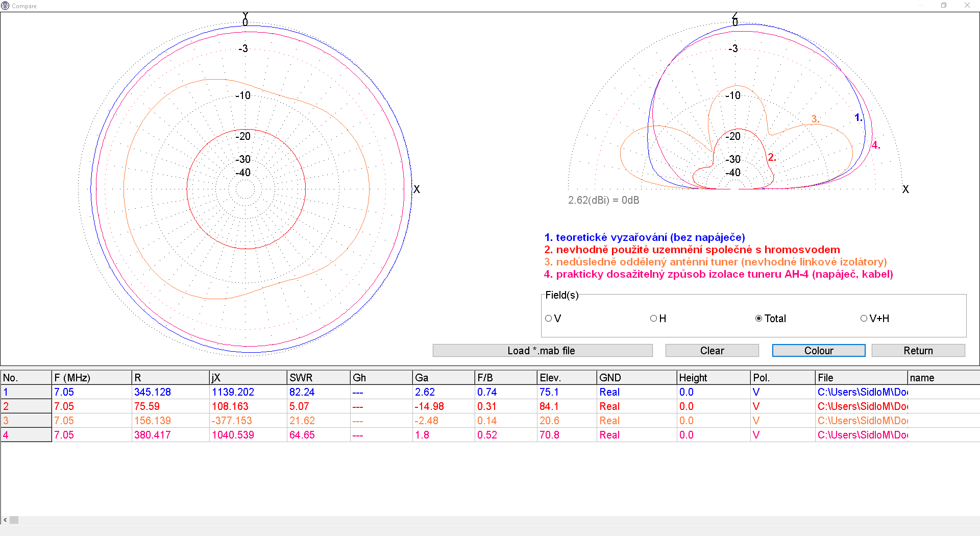Click the file path in row 2
The image size is (980, 536).
tap(862, 406)
